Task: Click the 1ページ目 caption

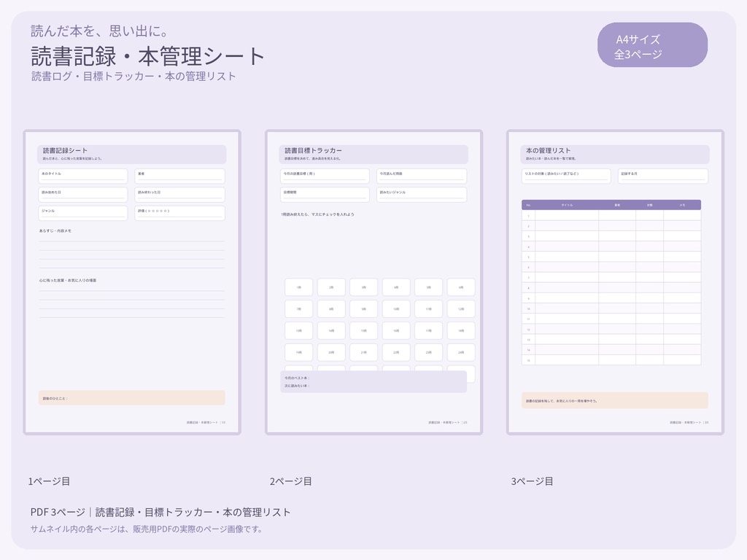Action: 49,481
